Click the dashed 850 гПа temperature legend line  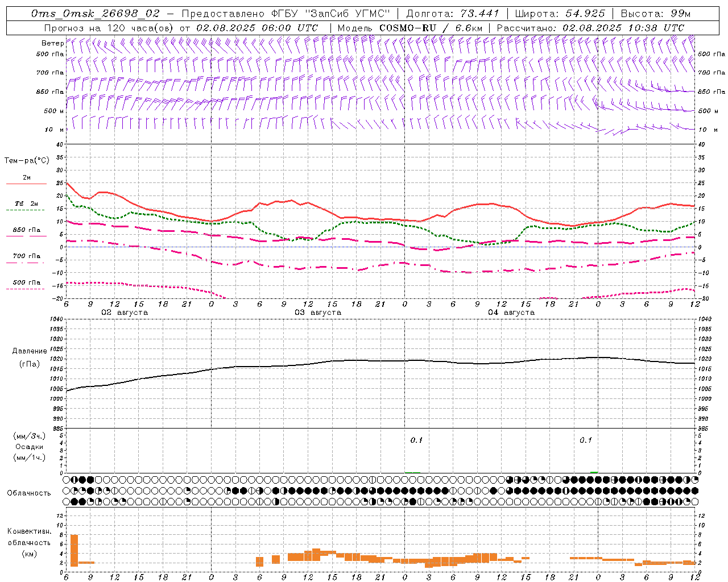[x=26, y=236]
